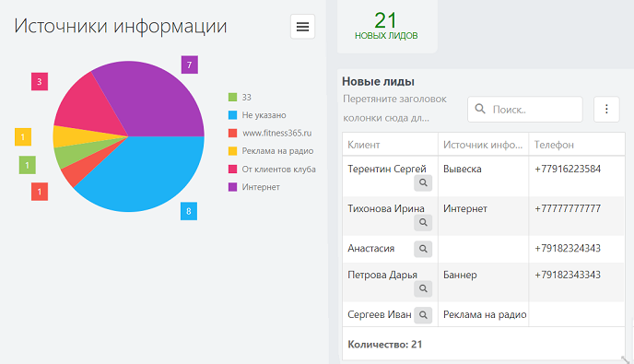This screenshot has height=364, width=634.
Task: Click the column grouping drop area Перетяните заголовок
Action: point(394,109)
